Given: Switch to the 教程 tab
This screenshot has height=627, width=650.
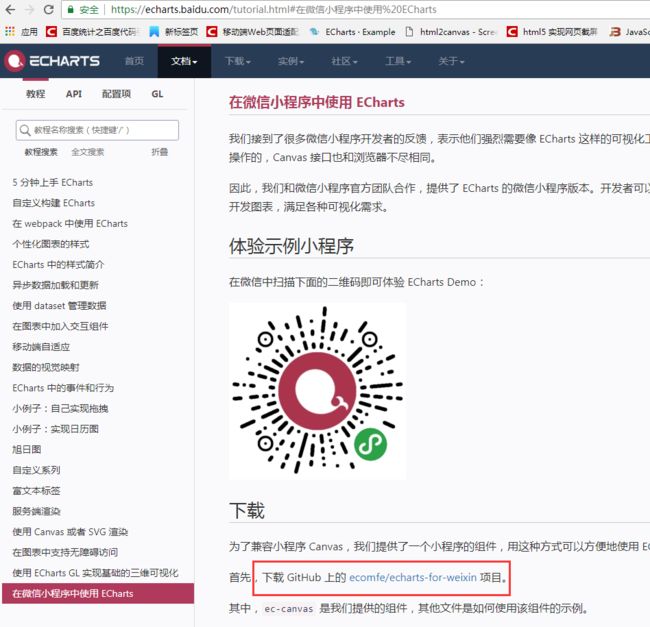Looking at the screenshot, I should (36, 94).
